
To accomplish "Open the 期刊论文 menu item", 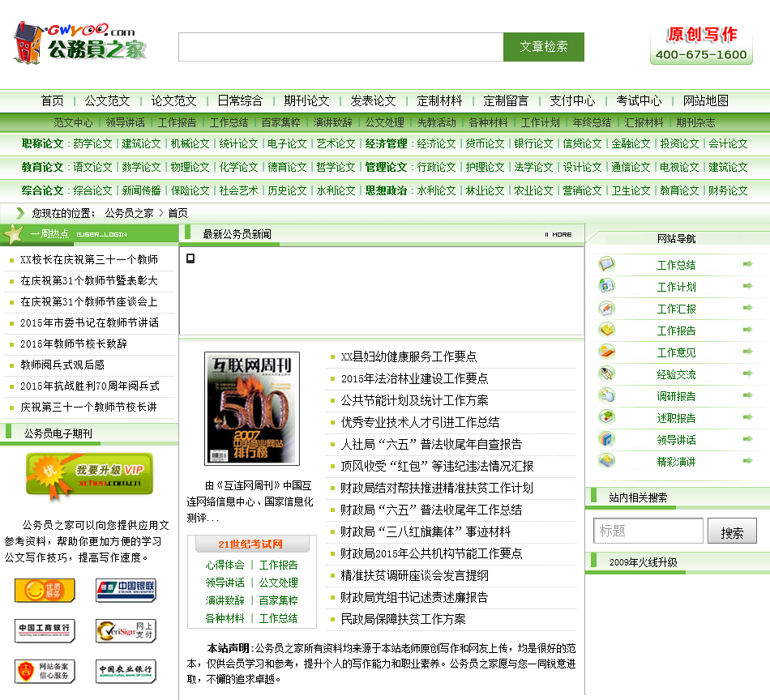I will point(306,100).
